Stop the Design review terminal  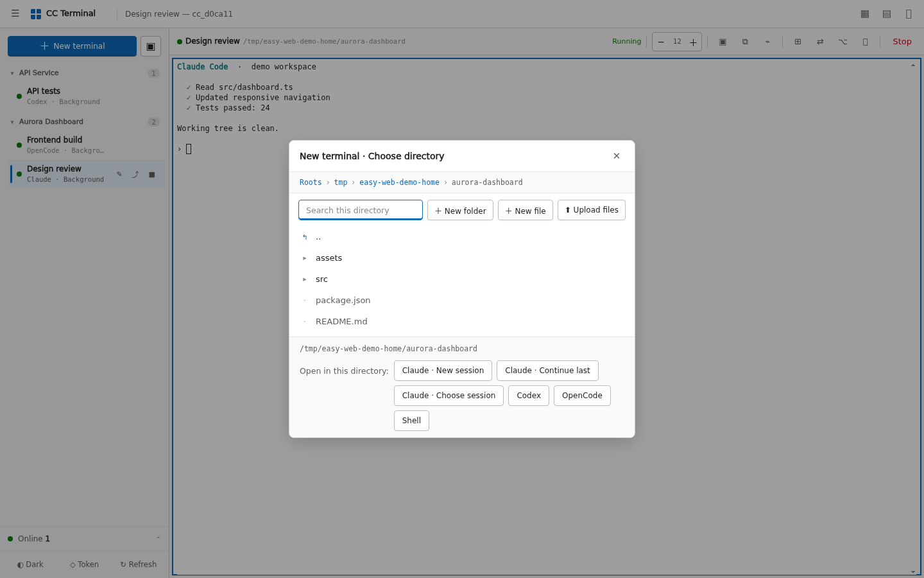point(902,42)
